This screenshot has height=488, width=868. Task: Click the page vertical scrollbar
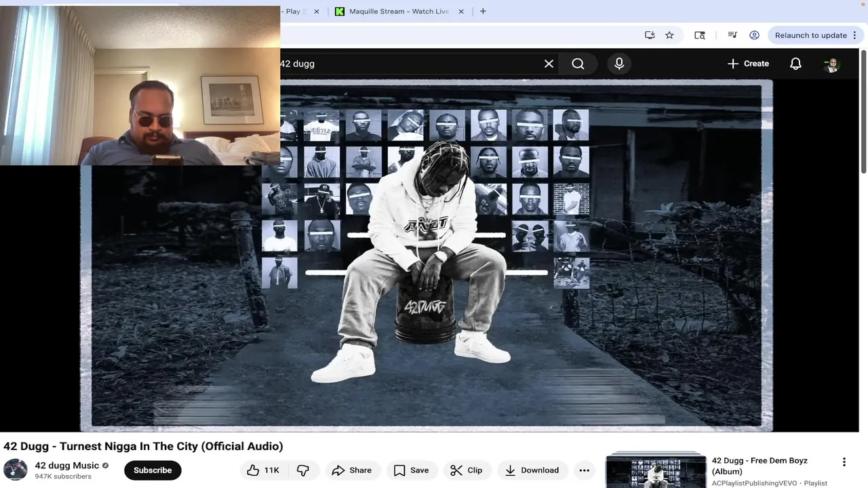(863, 112)
